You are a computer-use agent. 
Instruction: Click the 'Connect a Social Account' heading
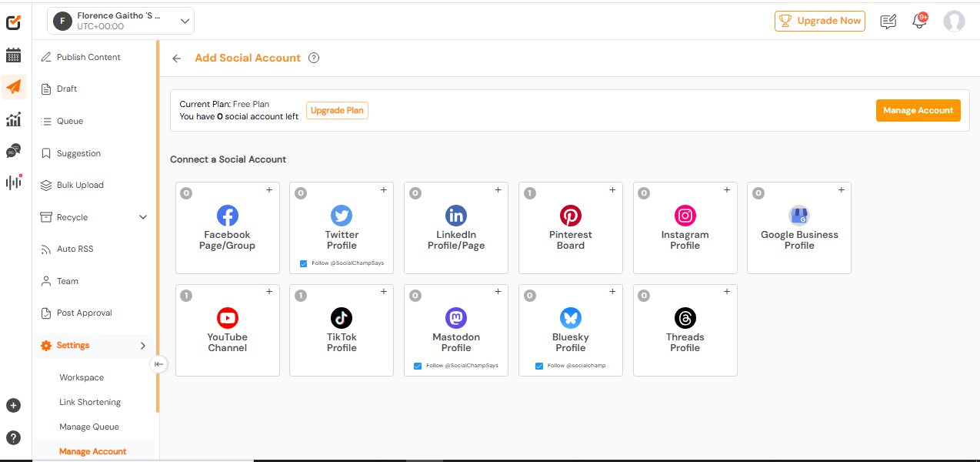click(x=228, y=159)
